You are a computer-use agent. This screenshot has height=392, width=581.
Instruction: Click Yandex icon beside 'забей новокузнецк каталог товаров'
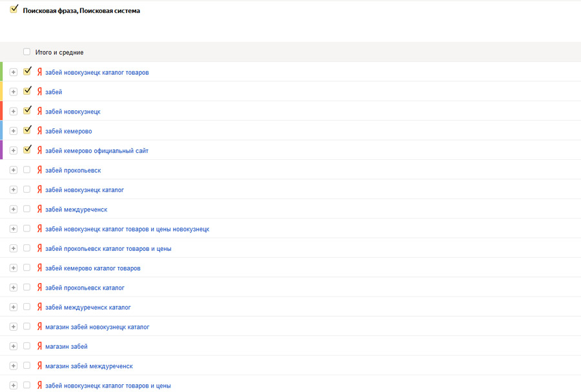39,72
